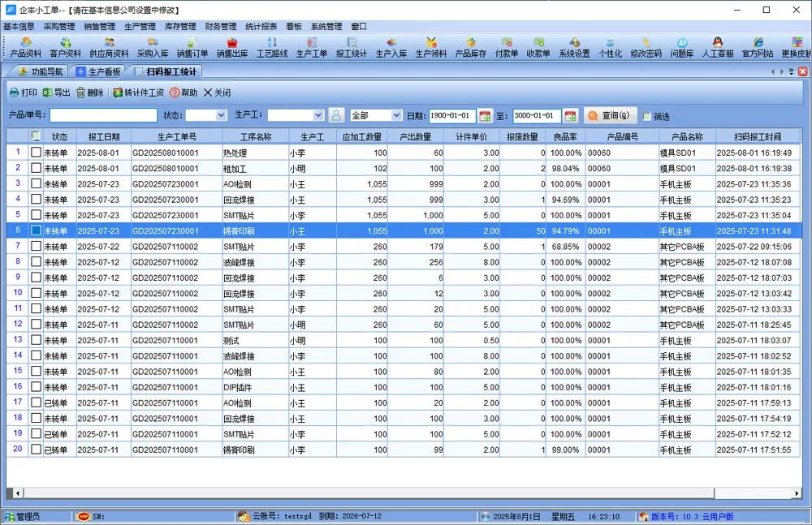This screenshot has height=525, width=812.
Task: Open calendar for end date 3000-01-01
Action: (570, 115)
